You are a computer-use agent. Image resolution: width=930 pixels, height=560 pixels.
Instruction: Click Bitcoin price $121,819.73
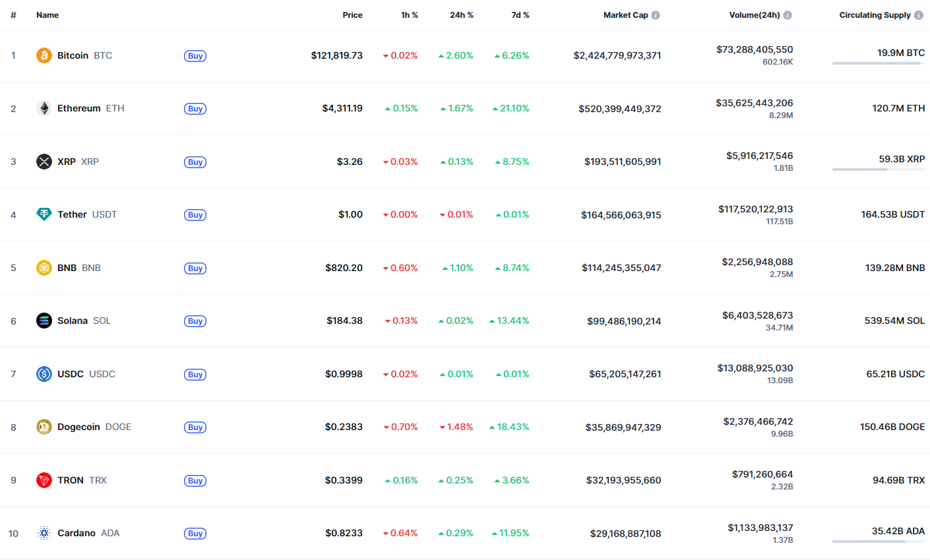(x=337, y=55)
